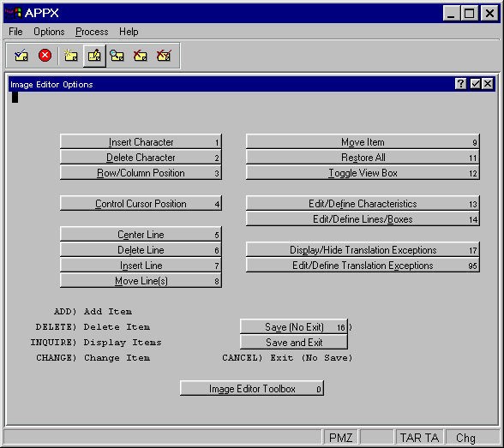This screenshot has width=504, height=448.
Task: Click the 'CANCEL) Exit (No Save)' text
Action: pos(287,358)
